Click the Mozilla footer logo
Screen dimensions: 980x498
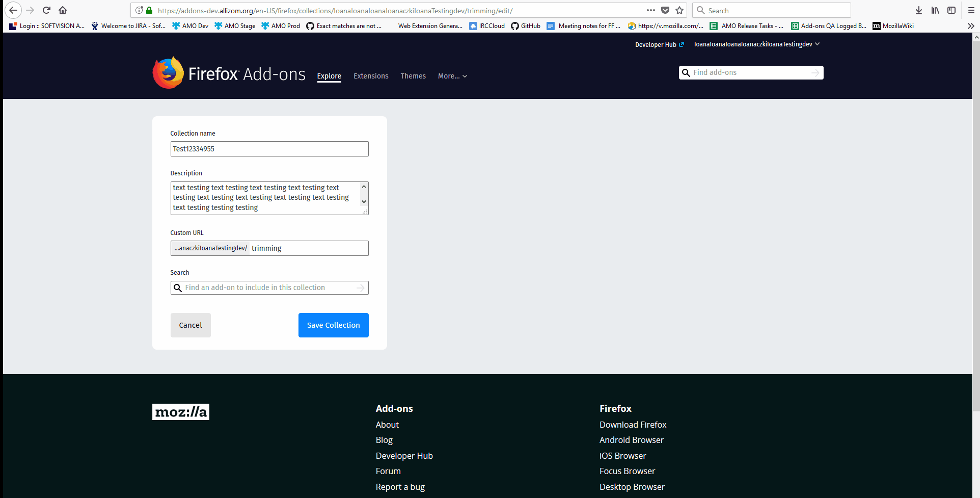coord(181,412)
